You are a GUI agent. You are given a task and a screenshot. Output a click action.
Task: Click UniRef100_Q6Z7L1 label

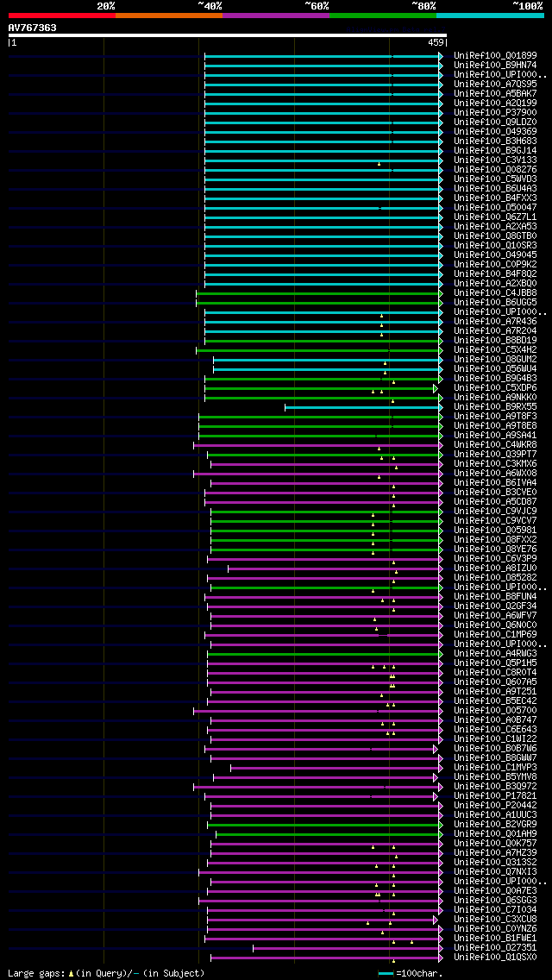(495, 217)
